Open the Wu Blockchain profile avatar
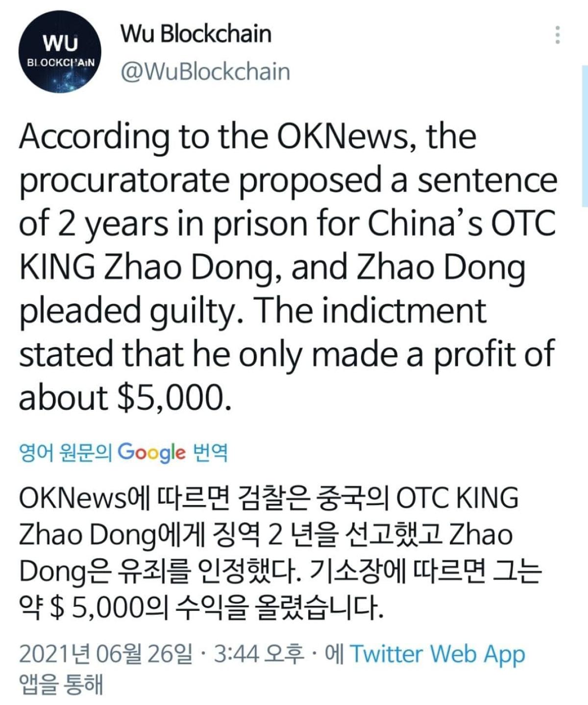The image size is (588, 705). coord(60,51)
